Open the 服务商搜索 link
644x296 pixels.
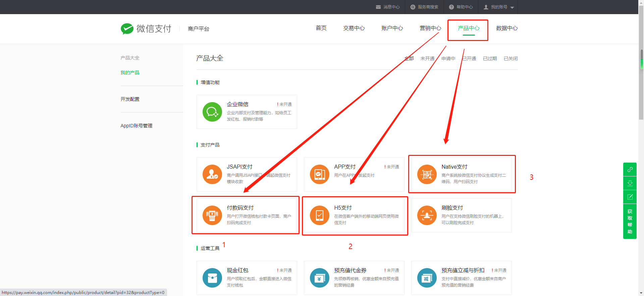[428, 7]
